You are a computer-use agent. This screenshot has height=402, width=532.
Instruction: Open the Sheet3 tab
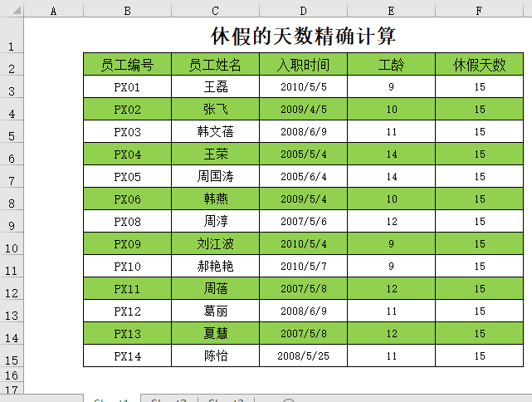[x=225, y=400]
